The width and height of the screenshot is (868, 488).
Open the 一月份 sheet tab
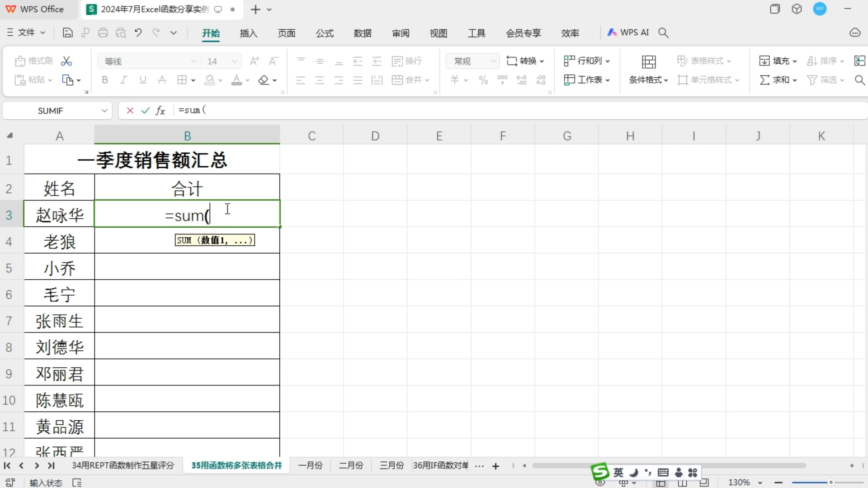click(x=310, y=465)
